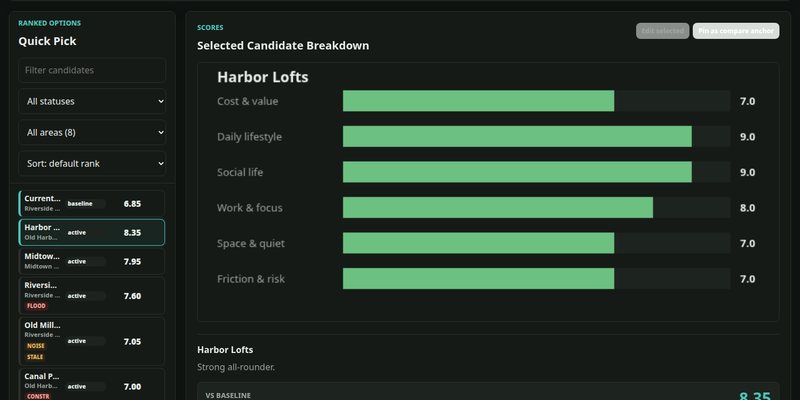Click the Social life label
This screenshot has height=400, width=800.
(x=240, y=172)
